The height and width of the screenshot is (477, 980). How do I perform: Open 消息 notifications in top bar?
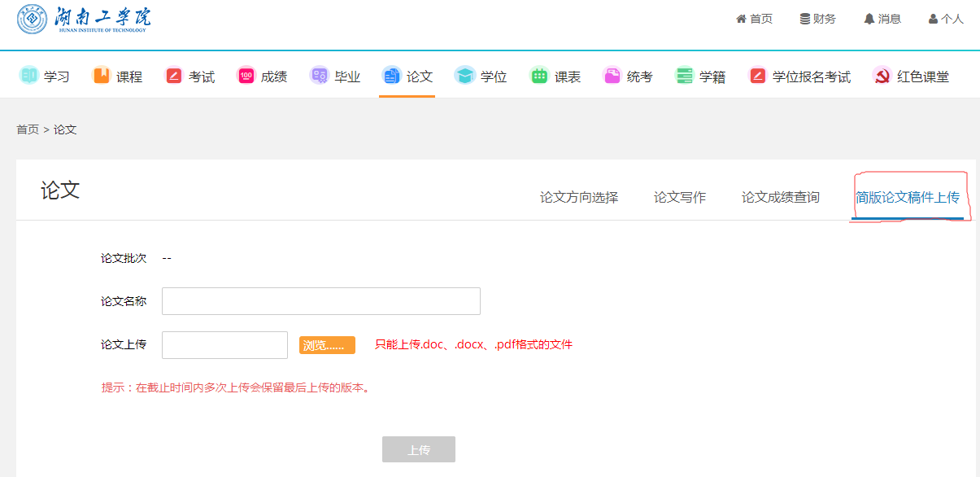tap(882, 19)
